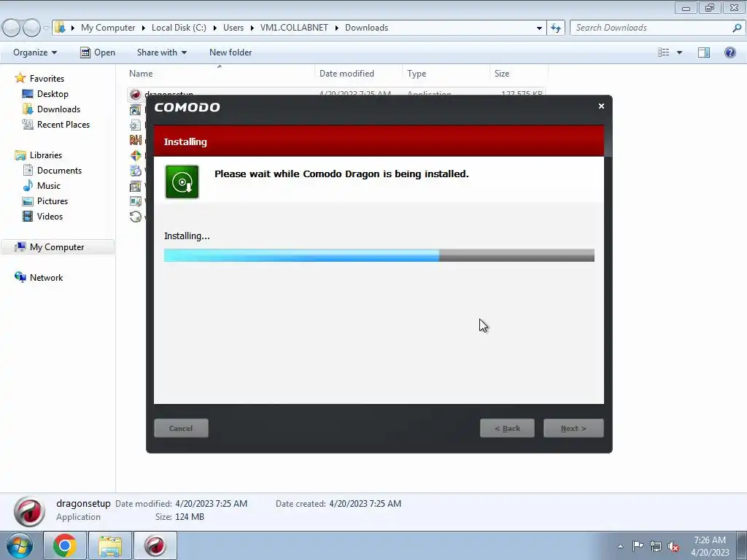Open the address bar history dropdown
The image size is (747, 560).
539,28
